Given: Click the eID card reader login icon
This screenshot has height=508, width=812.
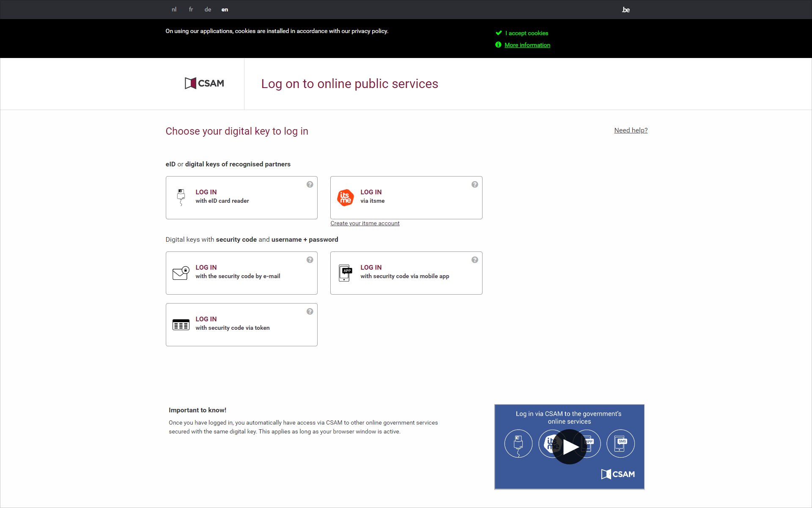Looking at the screenshot, I should (x=181, y=197).
